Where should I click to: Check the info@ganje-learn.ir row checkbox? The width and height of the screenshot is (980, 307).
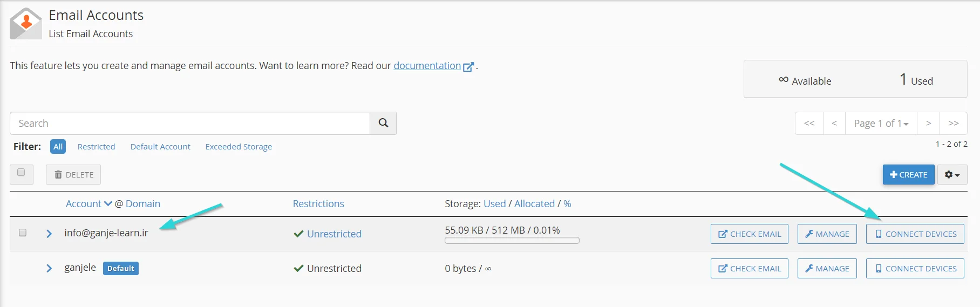pos(23,233)
